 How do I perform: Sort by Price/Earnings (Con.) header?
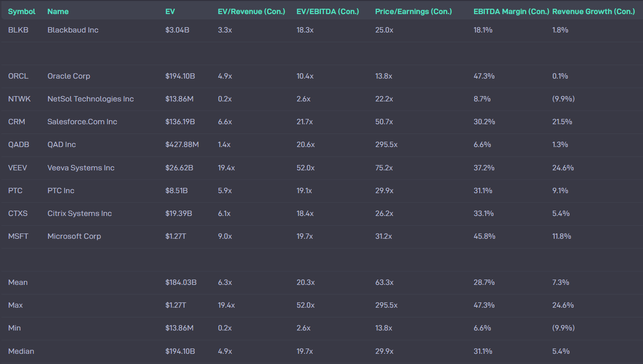[413, 11]
